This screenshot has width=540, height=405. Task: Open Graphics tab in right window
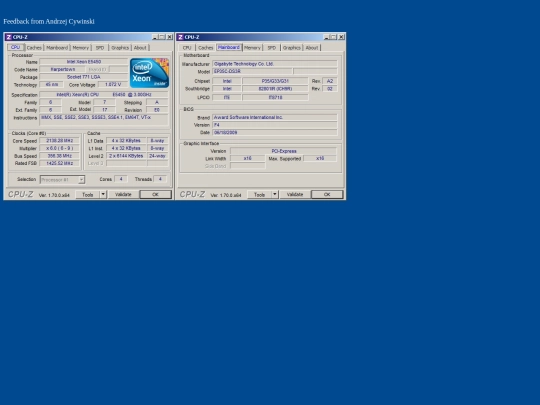(292, 48)
